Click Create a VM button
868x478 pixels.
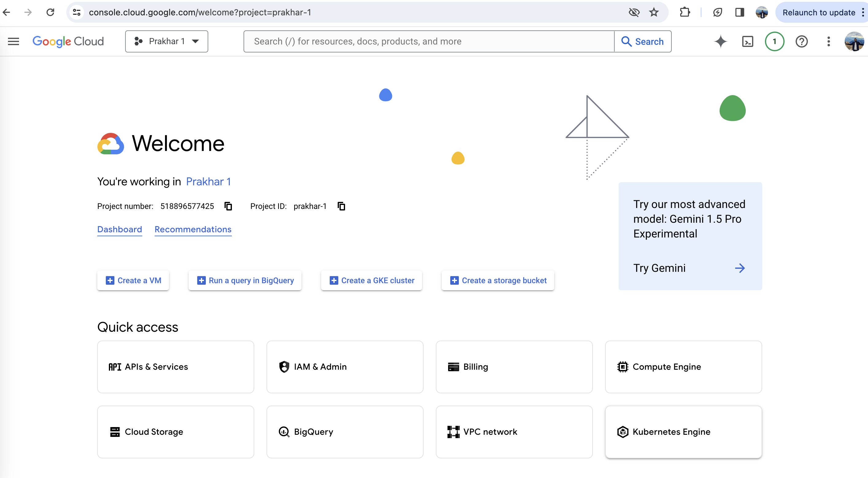click(134, 280)
